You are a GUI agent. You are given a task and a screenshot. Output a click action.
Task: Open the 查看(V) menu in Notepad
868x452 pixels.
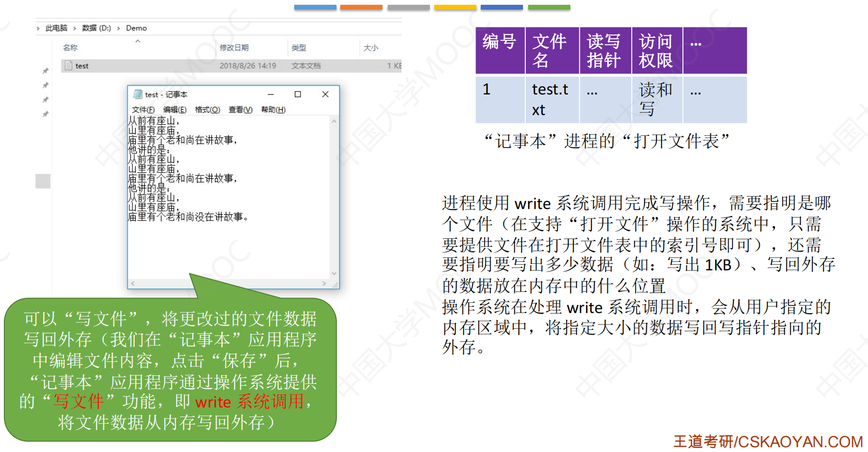(240, 110)
